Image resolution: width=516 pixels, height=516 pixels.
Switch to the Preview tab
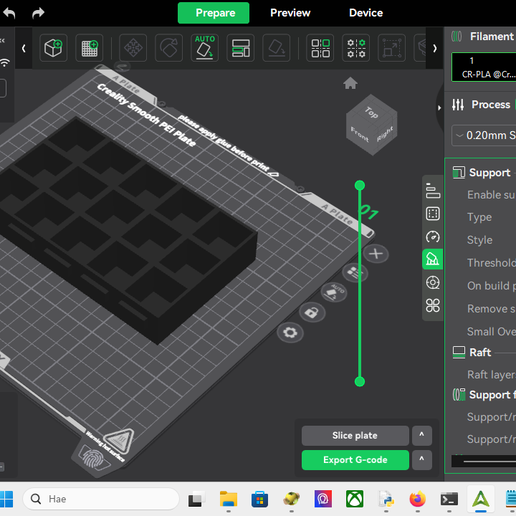[290, 13]
